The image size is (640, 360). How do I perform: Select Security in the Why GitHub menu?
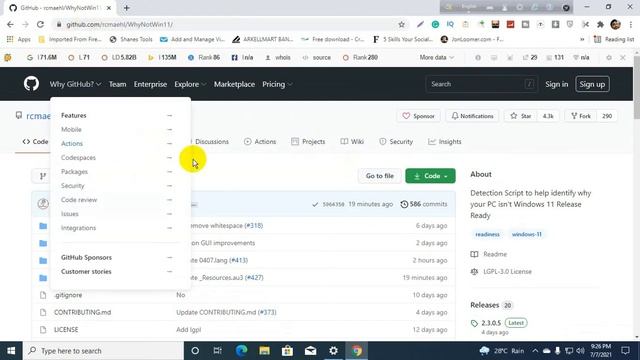[73, 186]
